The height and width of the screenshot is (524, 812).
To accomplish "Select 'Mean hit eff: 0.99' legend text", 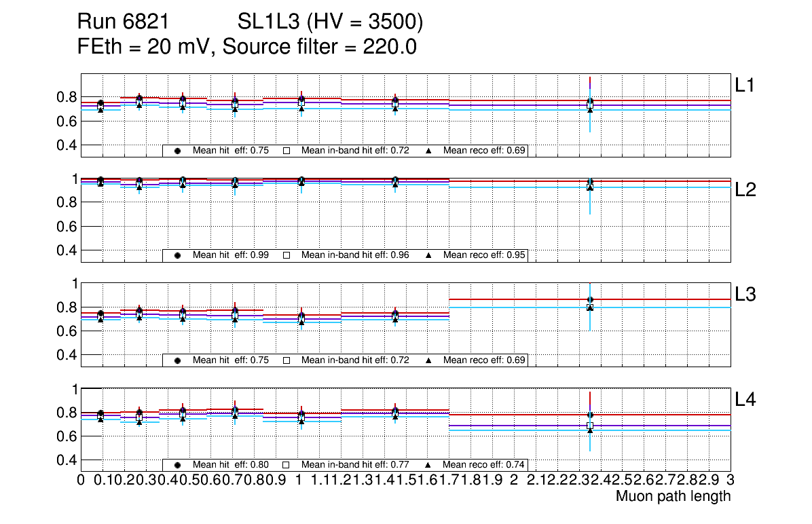I will 231,256.
